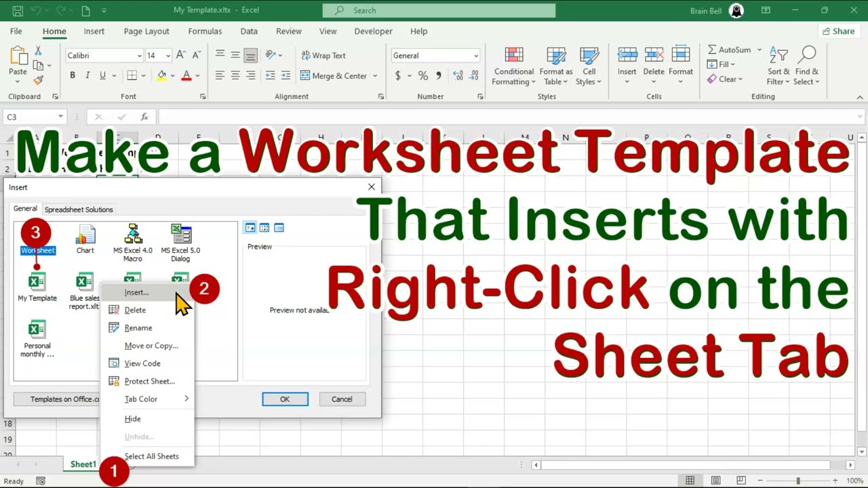
Task: Click the Share button
Action: (x=838, y=31)
